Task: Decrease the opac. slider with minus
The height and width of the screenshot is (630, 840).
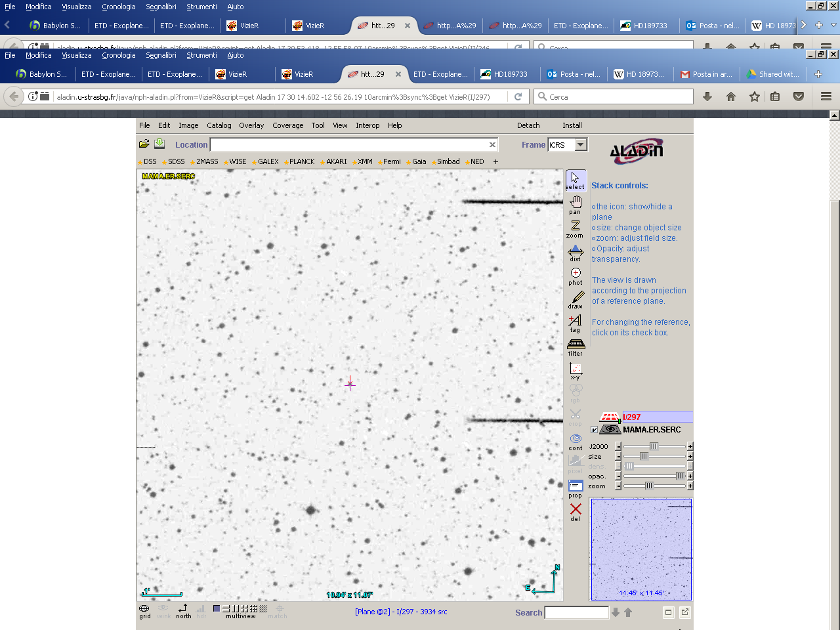Action: (x=618, y=476)
